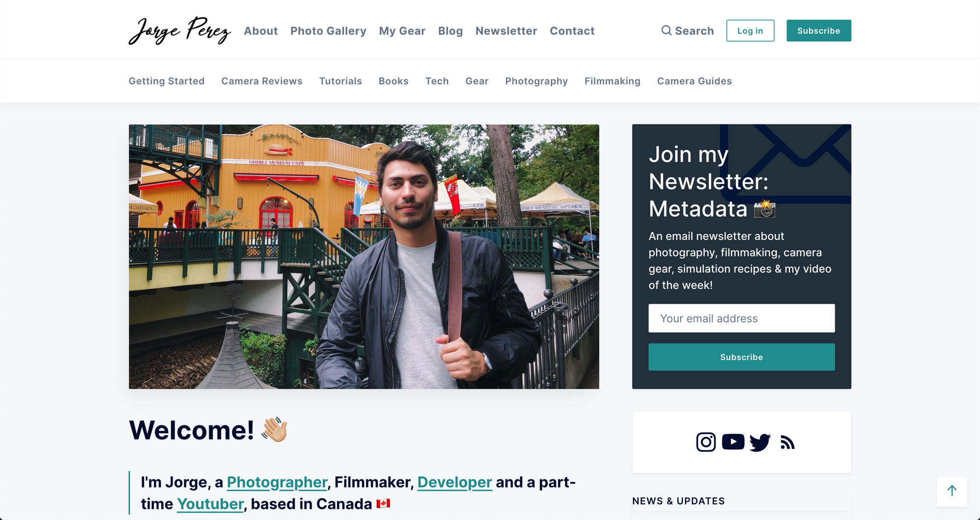The height and width of the screenshot is (520, 980).
Task: Click the Jorge Perez signature logo
Action: [180, 30]
